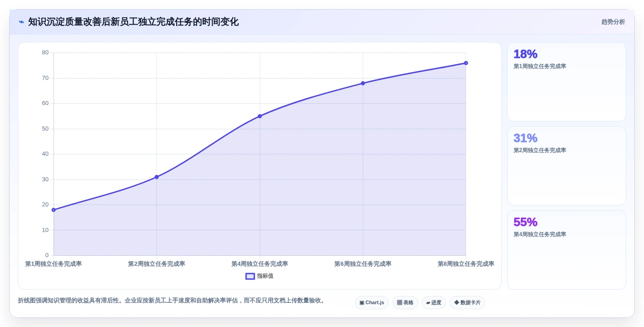Toggle the 指标值 legend item
Screen dimensions: 644x327
(x=259, y=276)
